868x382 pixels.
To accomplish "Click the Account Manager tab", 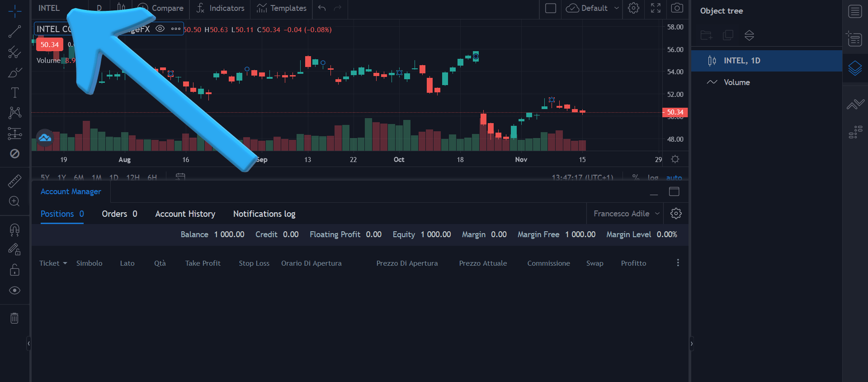I will point(71,191).
